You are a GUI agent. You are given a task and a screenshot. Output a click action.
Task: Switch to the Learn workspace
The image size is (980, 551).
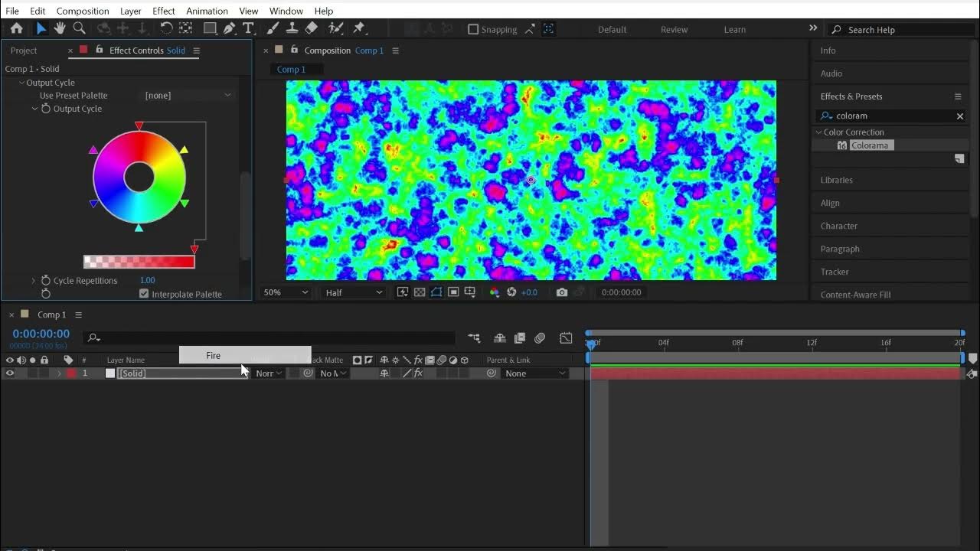(x=735, y=30)
